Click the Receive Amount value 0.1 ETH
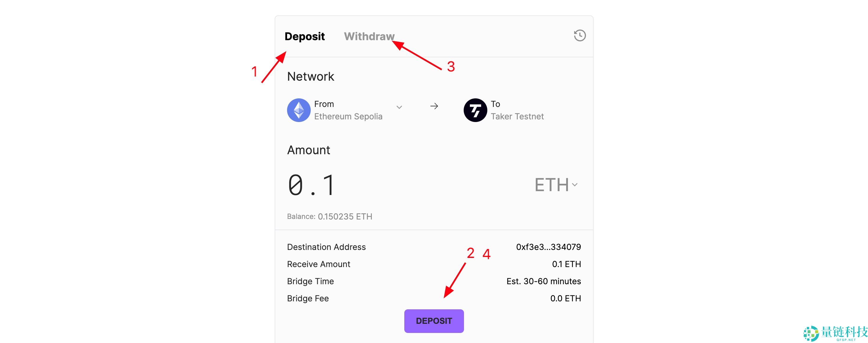 (x=566, y=264)
